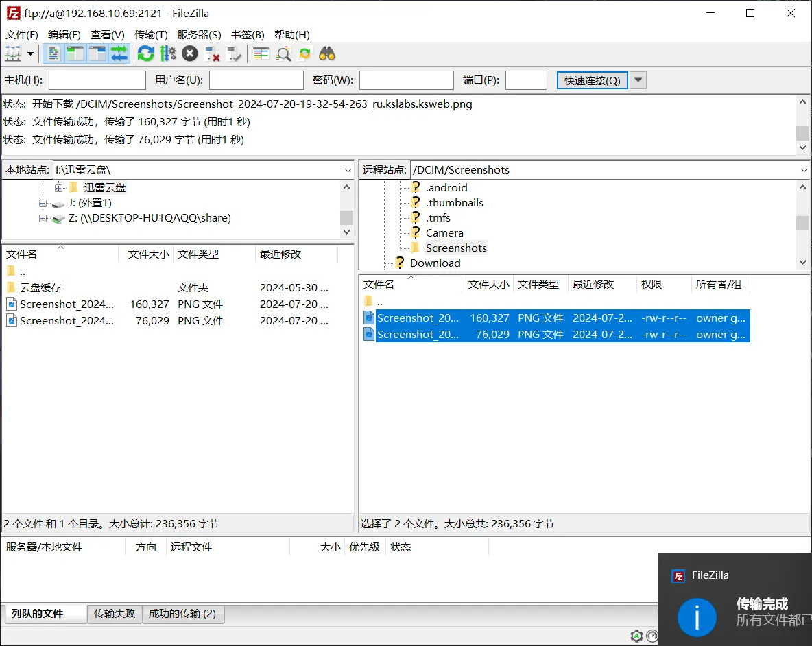Toggle transfer queue display

(x=119, y=53)
